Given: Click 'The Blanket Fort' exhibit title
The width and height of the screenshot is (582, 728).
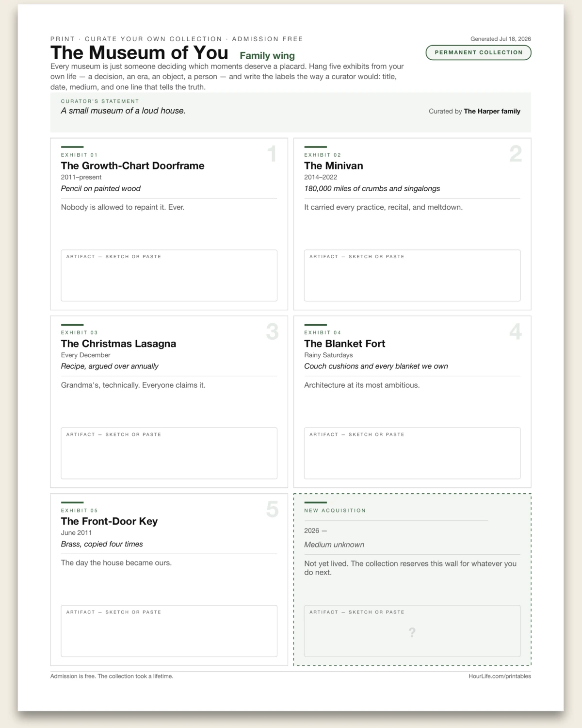Looking at the screenshot, I should pyautogui.click(x=344, y=344).
